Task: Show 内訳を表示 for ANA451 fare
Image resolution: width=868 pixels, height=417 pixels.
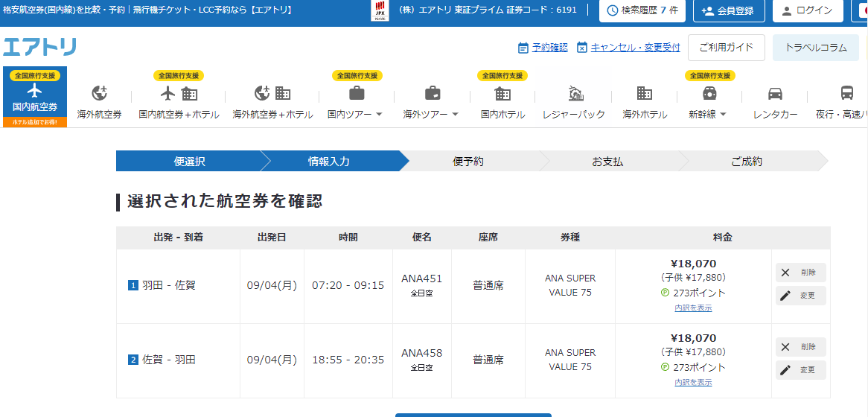Action: pyautogui.click(x=693, y=308)
